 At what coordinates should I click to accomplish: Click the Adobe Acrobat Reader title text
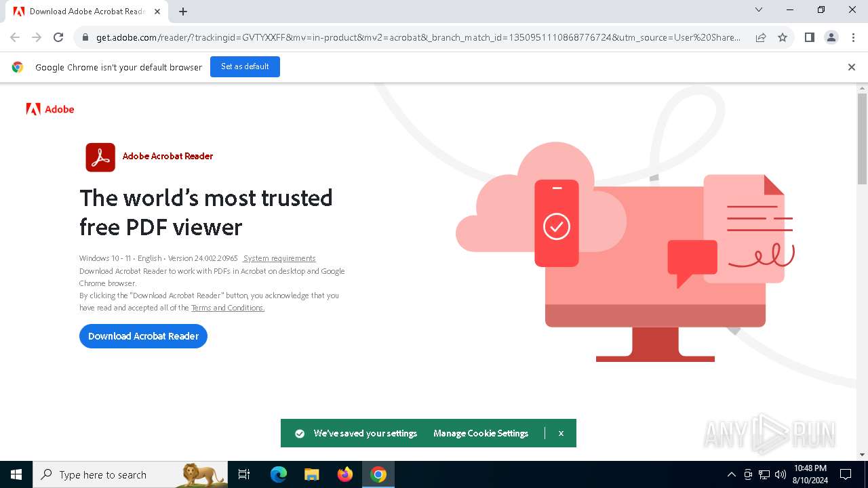[x=167, y=156]
